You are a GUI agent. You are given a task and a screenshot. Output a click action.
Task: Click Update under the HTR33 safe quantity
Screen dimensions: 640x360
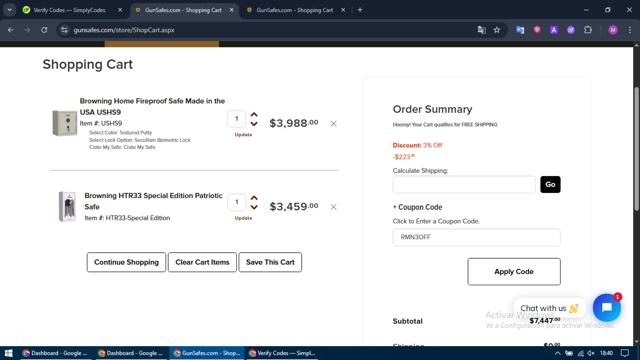(243, 218)
